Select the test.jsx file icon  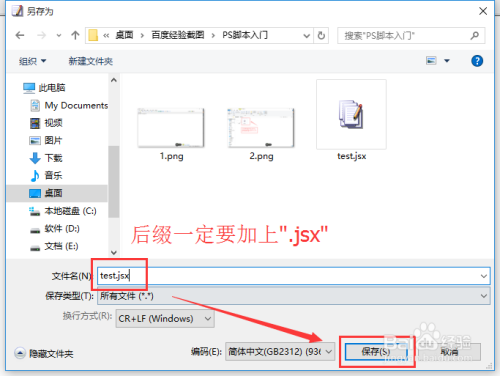point(351,114)
